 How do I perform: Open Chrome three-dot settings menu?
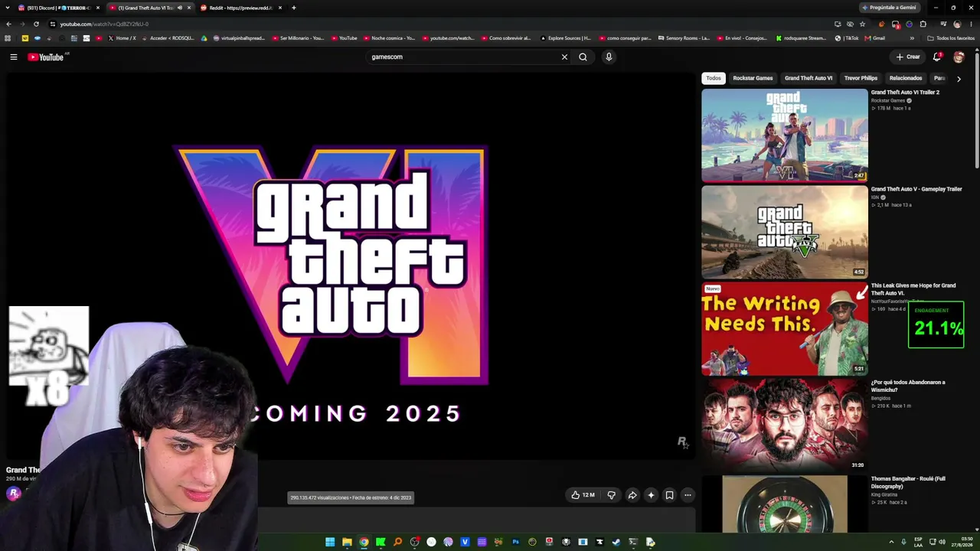click(x=970, y=24)
